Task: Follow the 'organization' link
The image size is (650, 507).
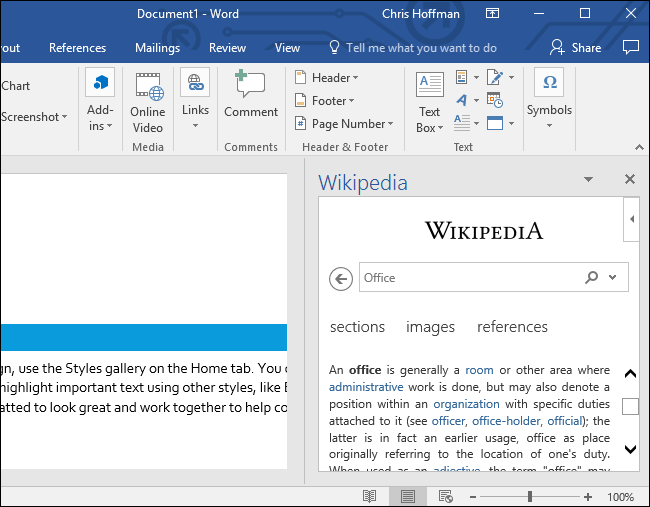Action: (x=466, y=404)
